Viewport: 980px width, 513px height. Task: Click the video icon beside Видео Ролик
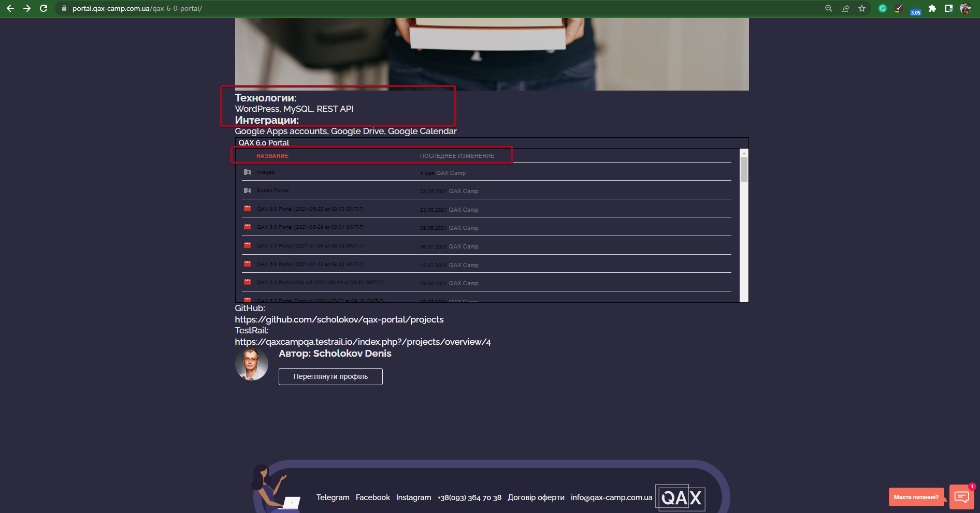pos(248,190)
